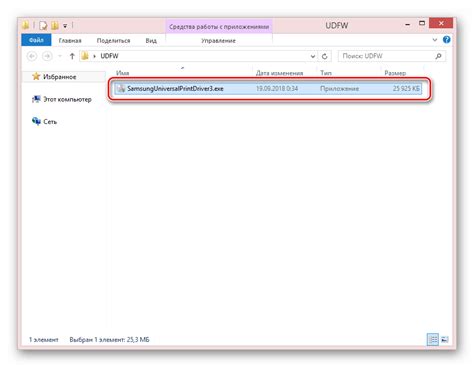Maximize the UDFW window

(x=422, y=23)
